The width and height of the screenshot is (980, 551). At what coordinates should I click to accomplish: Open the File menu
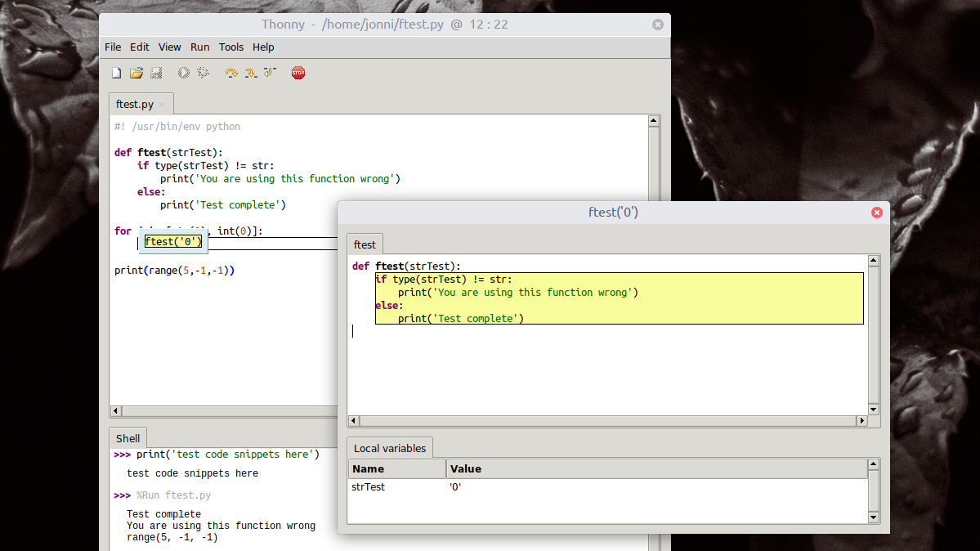[x=113, y=47]
